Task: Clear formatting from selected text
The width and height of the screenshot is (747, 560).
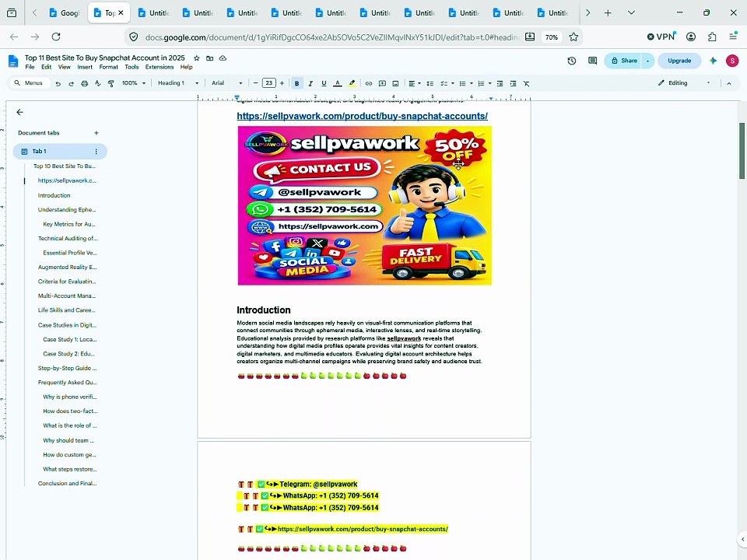Action: coord(527,83)
